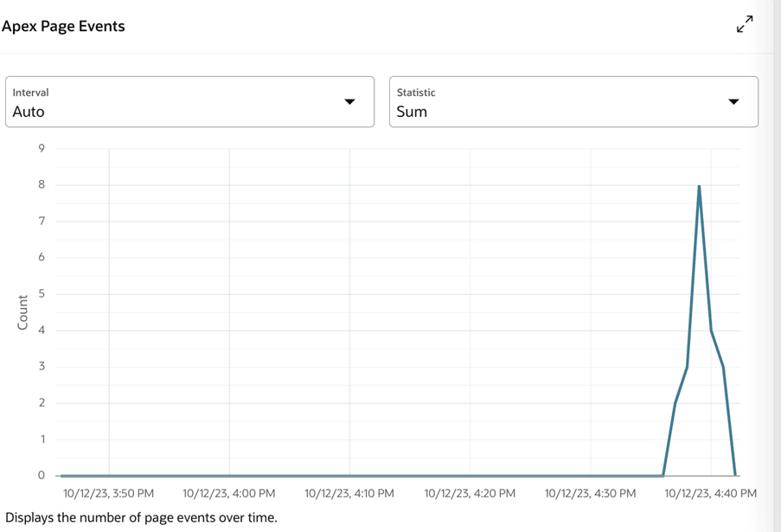Click the '10/12/23, 4:00 PM' axis label

[x=229, y=493]
